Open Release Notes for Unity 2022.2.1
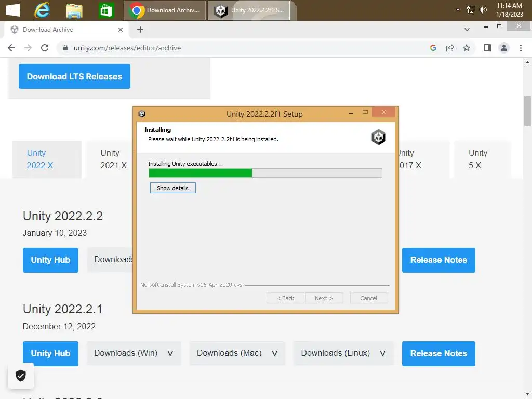 tap(438, 353)
